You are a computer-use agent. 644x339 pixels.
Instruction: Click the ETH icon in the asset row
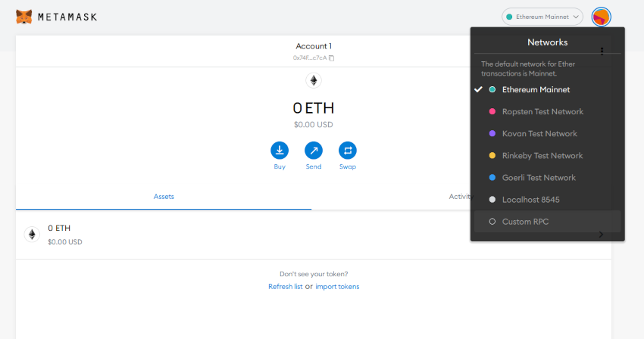(32, 235)
